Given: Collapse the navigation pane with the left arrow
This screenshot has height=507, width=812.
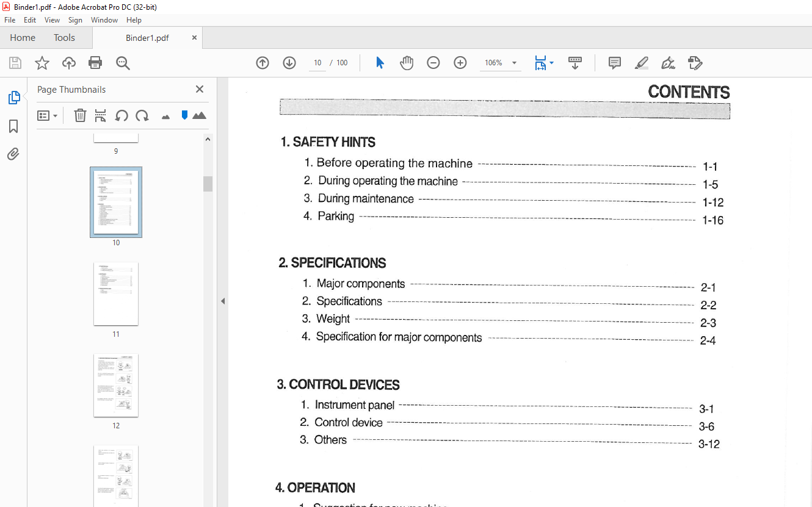Looking at the screenshot, I should [x=223, y=301].
